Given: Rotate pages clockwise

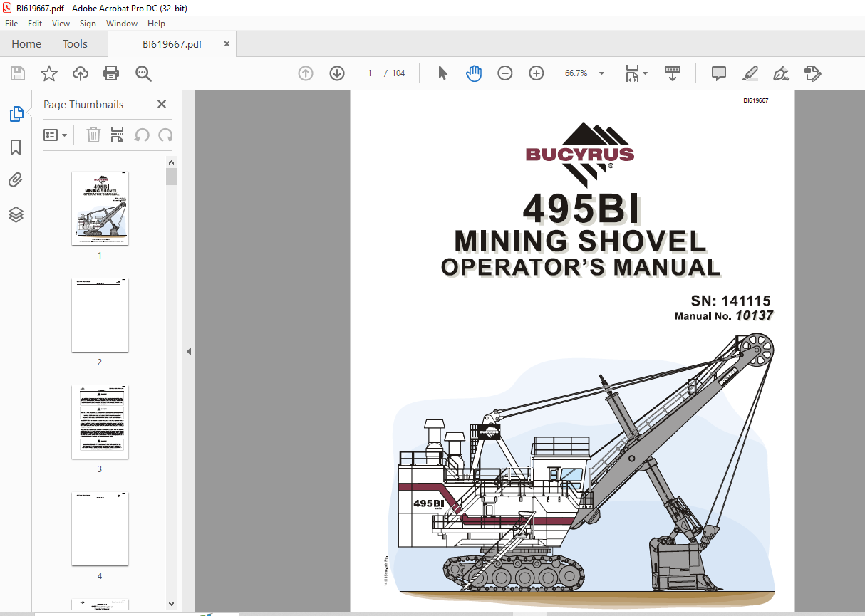Looking at the screenshot, I should [x=165, y=135].
